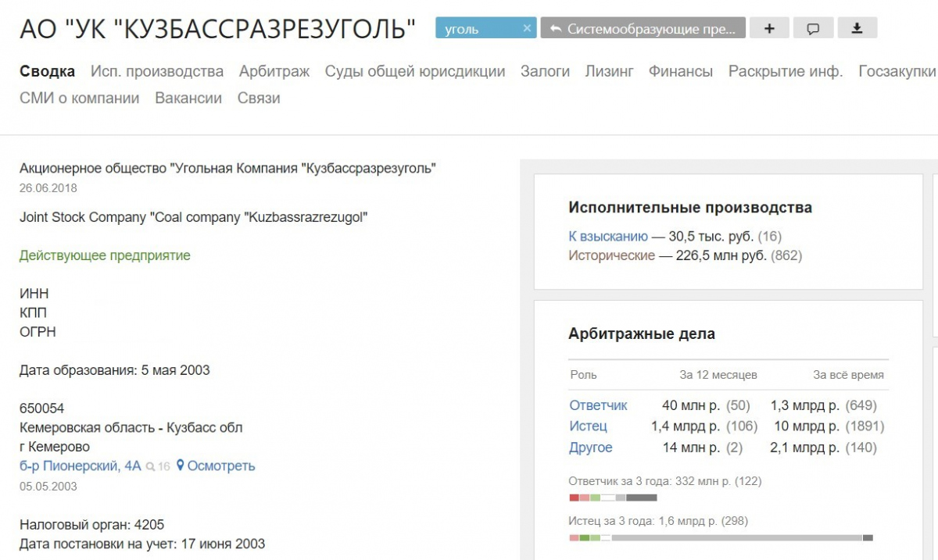Click the ИНН label
This screenshot has width=938, height=560.
tap(34, 294)
